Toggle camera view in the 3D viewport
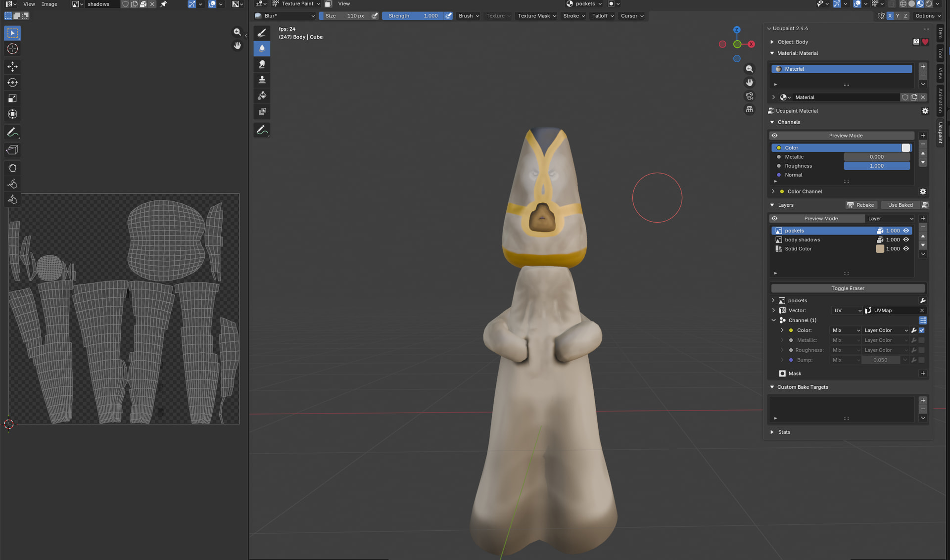The height and width of the screenshot is (560, 950). coord(750,96)
